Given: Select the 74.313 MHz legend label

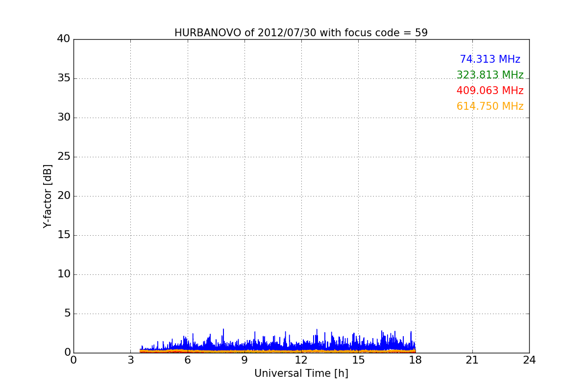Looking at the screenshot, I should [x=490, y=59].
